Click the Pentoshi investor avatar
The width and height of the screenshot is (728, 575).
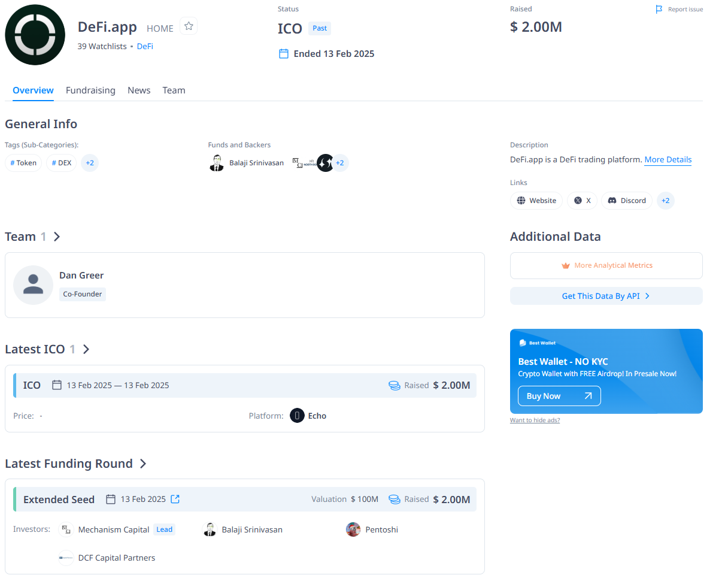tap(353, 529)
